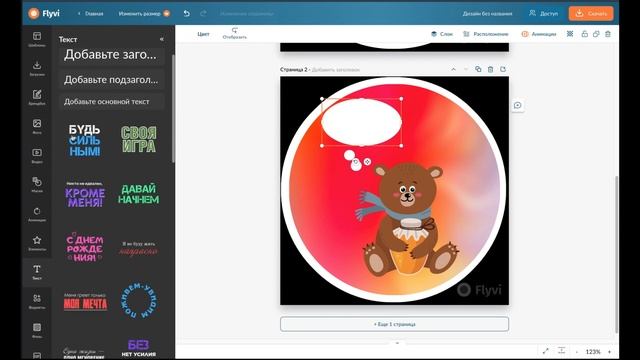The height and width of the screenshot is (360, 640).
Task: Select the circular blue text template
Action: tap(139, 301)
